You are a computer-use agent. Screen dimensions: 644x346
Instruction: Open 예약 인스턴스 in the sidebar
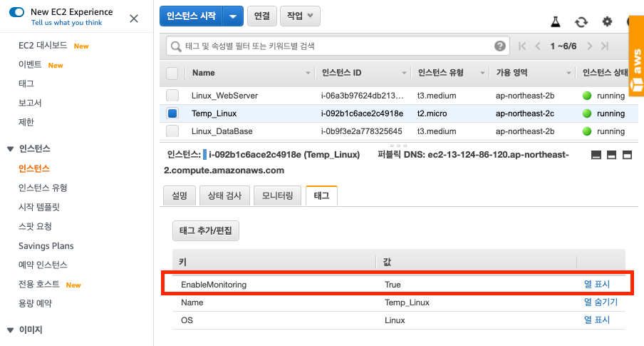tap(43, 265)
